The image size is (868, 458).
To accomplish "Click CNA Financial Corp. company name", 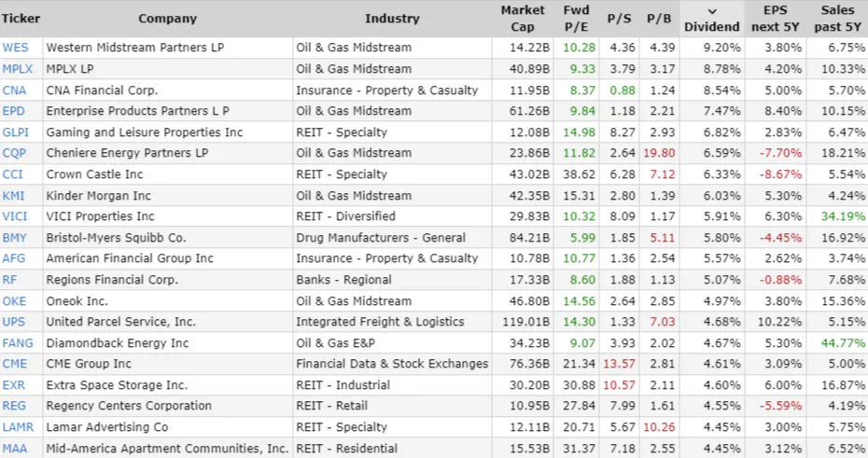I will click(102, 90).
